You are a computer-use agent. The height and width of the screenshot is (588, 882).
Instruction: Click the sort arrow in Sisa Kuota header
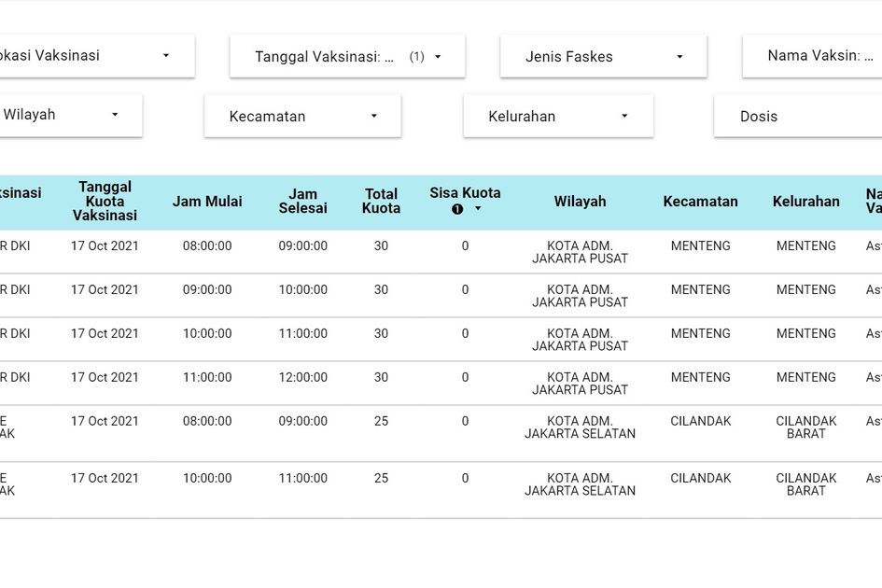click(478, 209)
